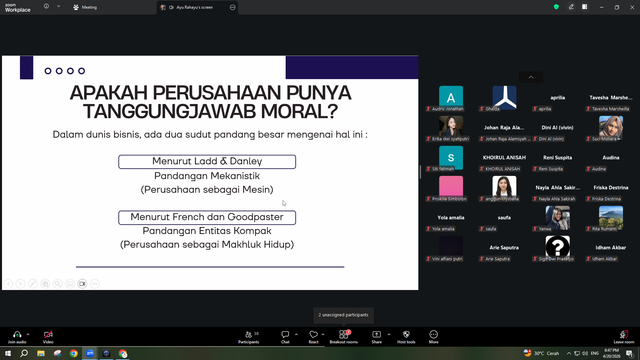Click Tavesha Marshella participant name
The height and width of the screenshot is (360, 640).
(611, 98)
